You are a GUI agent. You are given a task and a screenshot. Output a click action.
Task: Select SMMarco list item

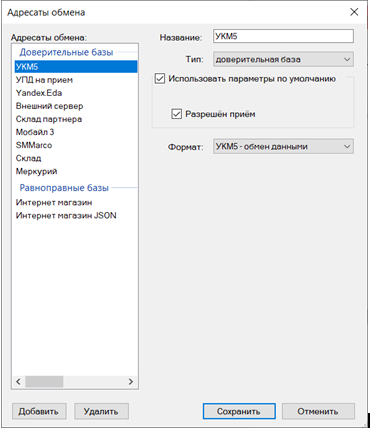point(75,145)
